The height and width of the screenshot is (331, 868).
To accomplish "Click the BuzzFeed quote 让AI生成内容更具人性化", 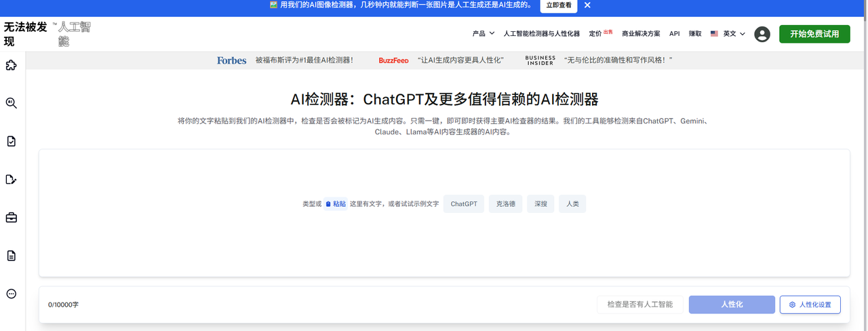I will 461,60.
